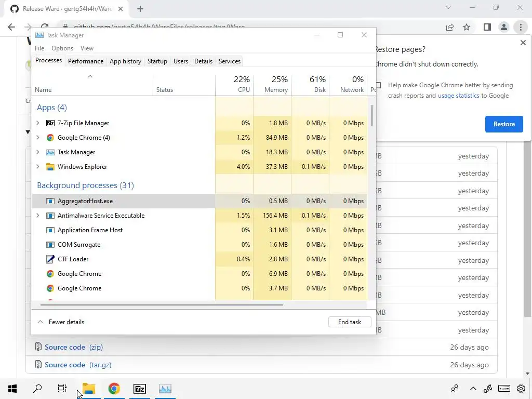The width and height of the screenshot is (532, 399).
Task: Click the Chrome icon with 3.7 MB memory
Action: point(50,288)
